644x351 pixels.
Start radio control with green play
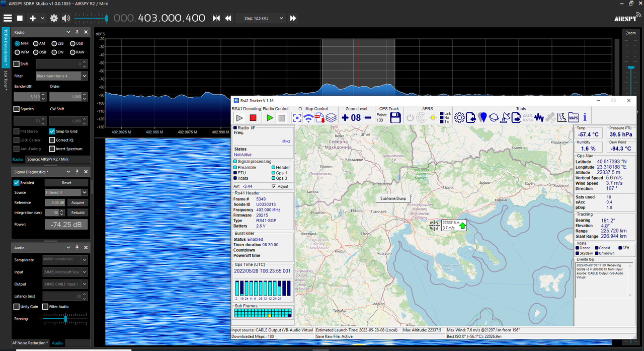click(270, 118)
